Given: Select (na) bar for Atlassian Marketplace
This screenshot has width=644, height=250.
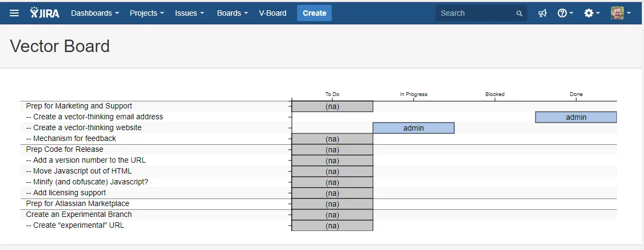Looking at the screenshot, I should (x=332, y=204).
